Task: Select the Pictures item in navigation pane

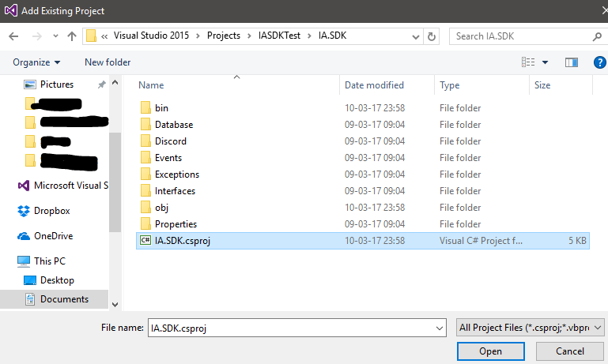Action: coord(57,84)
